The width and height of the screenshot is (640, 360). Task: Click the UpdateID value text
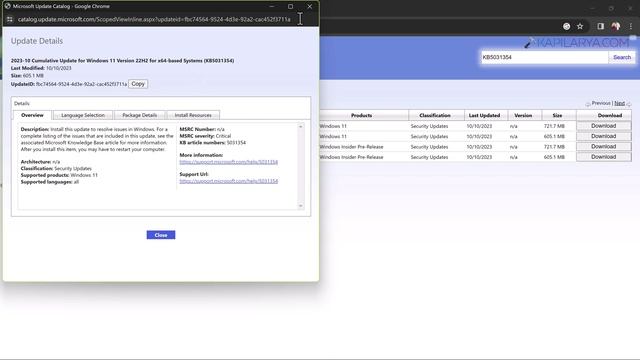tap(82, 84)
